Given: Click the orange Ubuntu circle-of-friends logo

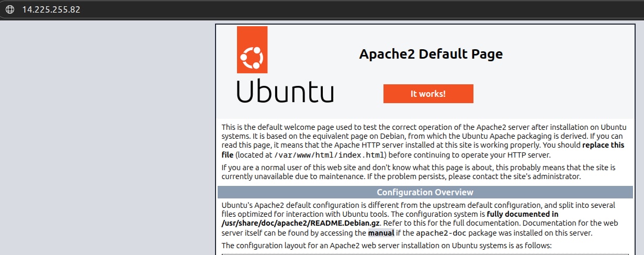Looking at the screenshot, I should (x=252, y=50).
